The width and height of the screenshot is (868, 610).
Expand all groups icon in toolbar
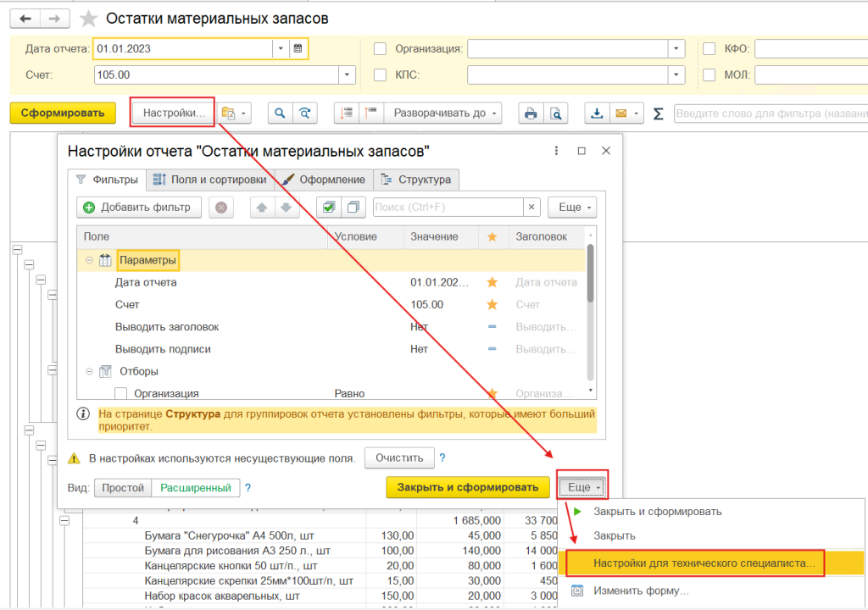point(371,113)
